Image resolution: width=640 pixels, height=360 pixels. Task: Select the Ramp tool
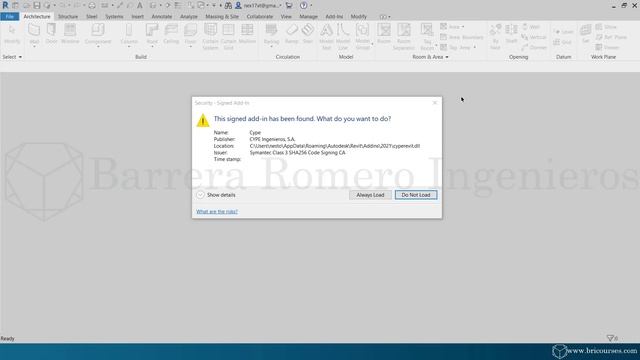coord(292,34)
